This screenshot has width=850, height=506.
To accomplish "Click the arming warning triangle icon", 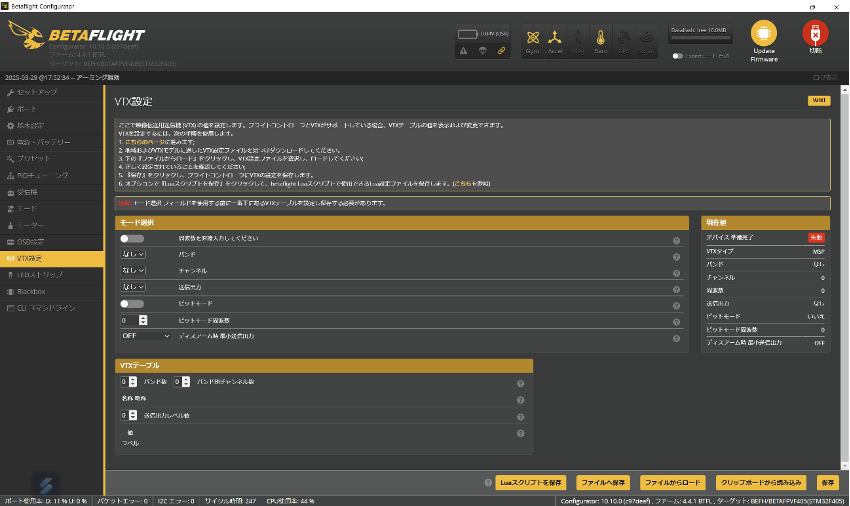I will point(463,50).
